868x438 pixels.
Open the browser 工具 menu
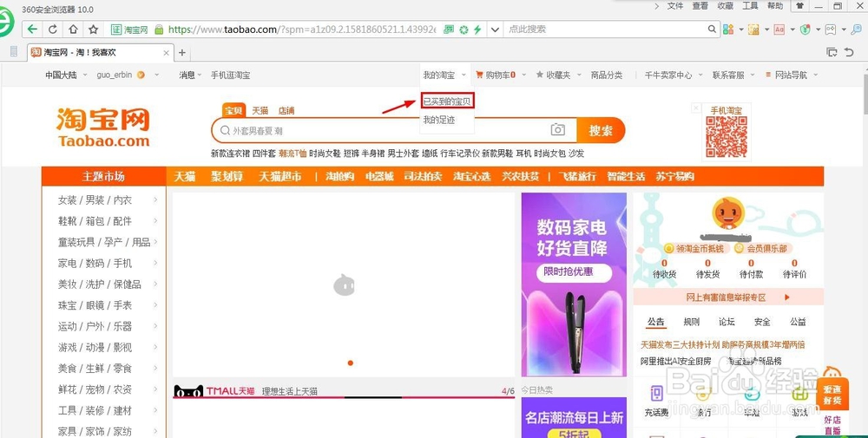750,5
